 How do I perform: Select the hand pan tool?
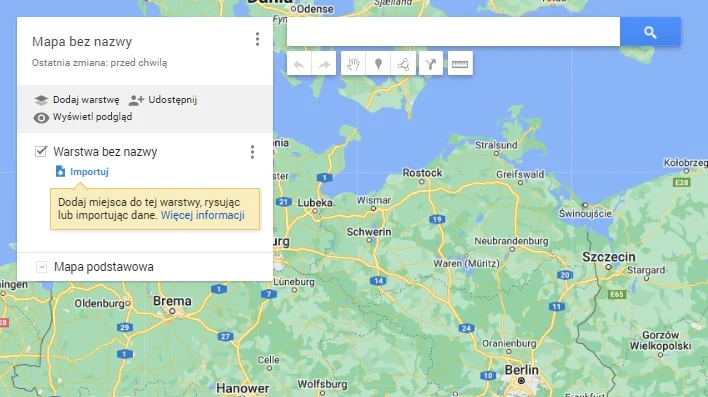353,64
